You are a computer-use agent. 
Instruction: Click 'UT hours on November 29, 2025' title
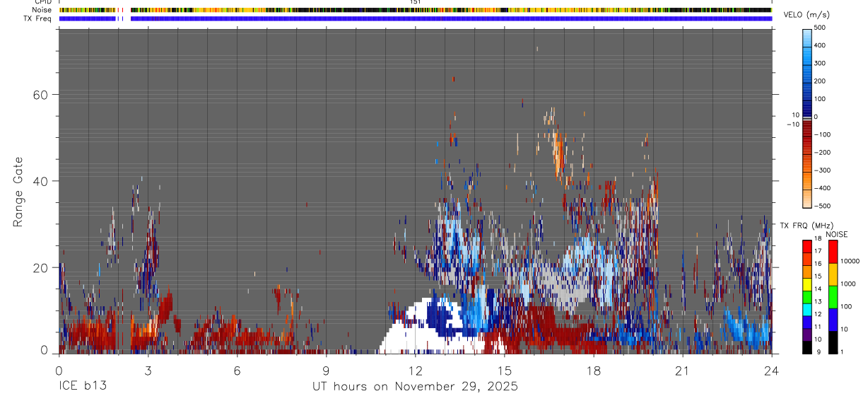(x=415, y=387)
